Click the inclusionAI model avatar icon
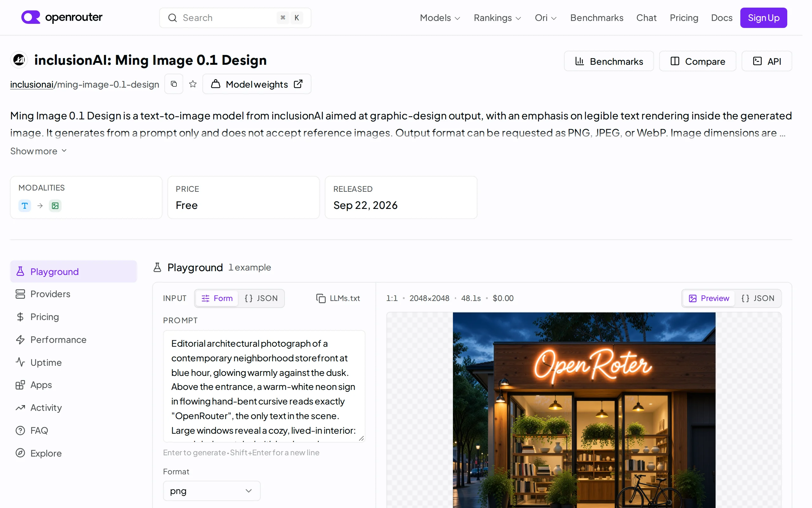 pos(19,60)
